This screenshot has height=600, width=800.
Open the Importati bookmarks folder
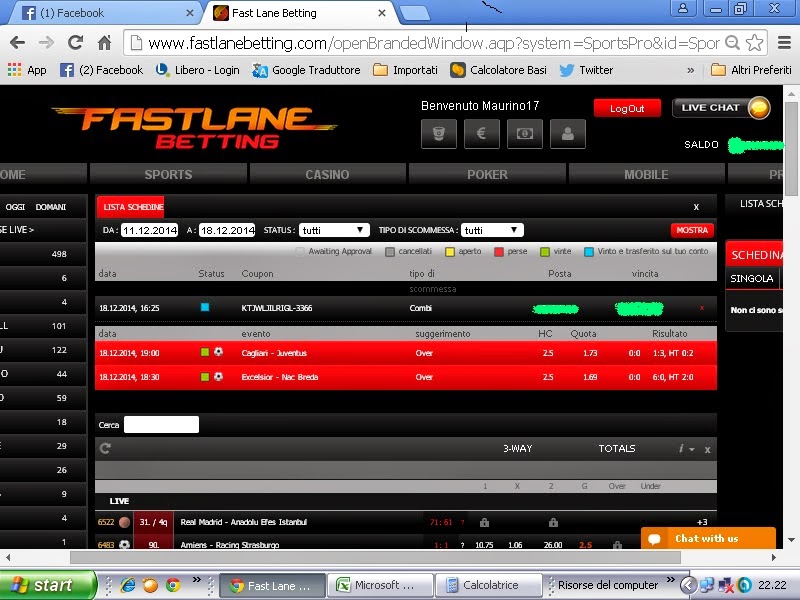click(x=406, y=70)
